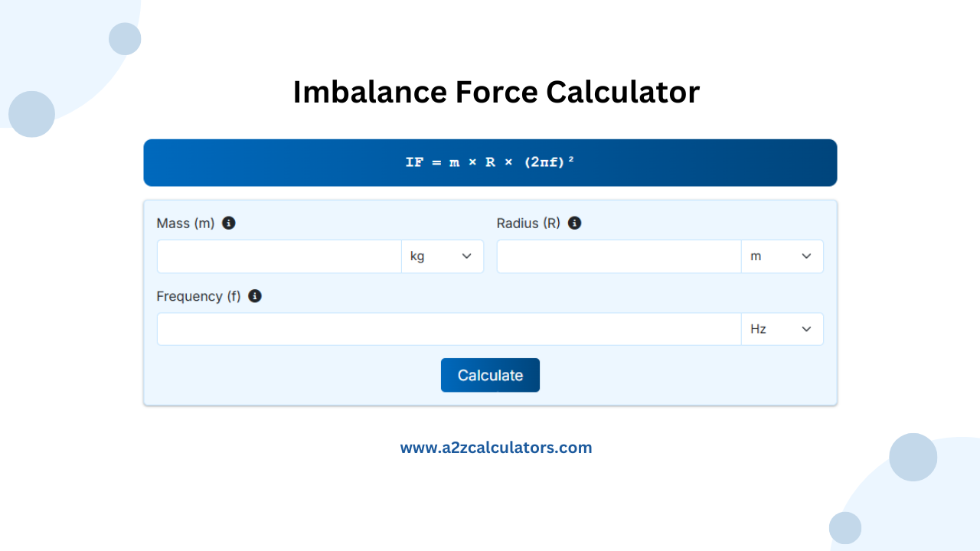Click the Frequency (f) info icon

(x=255, y=295)
